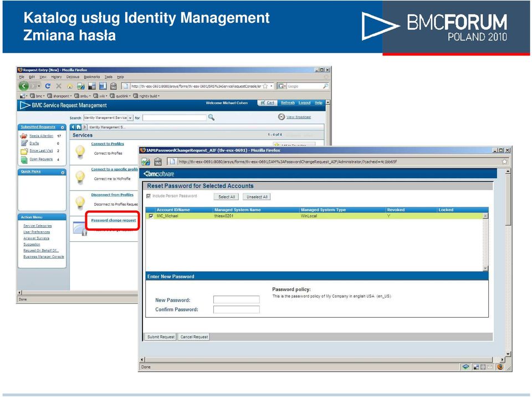Open the nightly build bookmarks folder
This screenshot has height=397, width=532.
click(146, 96)
